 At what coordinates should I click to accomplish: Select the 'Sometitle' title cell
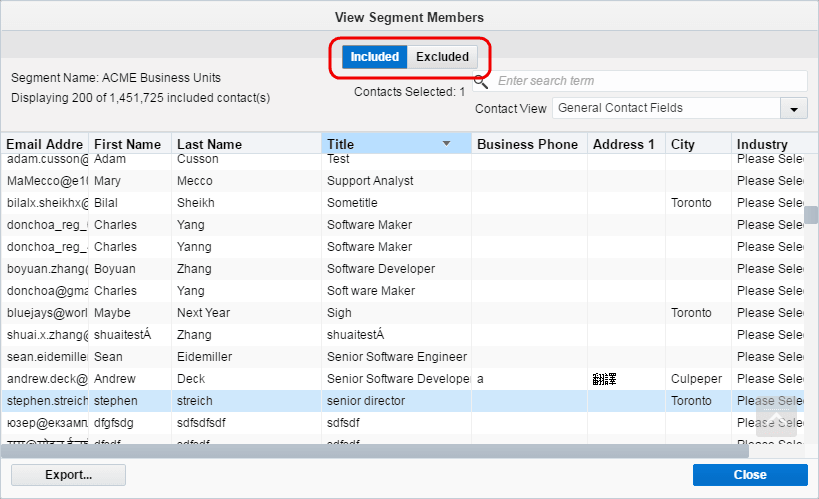(396, 203)
